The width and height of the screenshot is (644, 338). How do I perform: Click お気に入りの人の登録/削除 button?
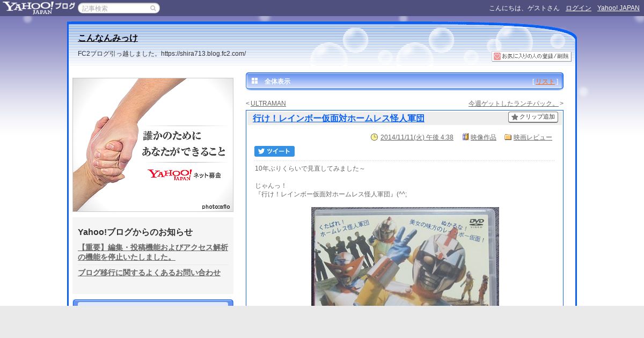pos(531,56)
